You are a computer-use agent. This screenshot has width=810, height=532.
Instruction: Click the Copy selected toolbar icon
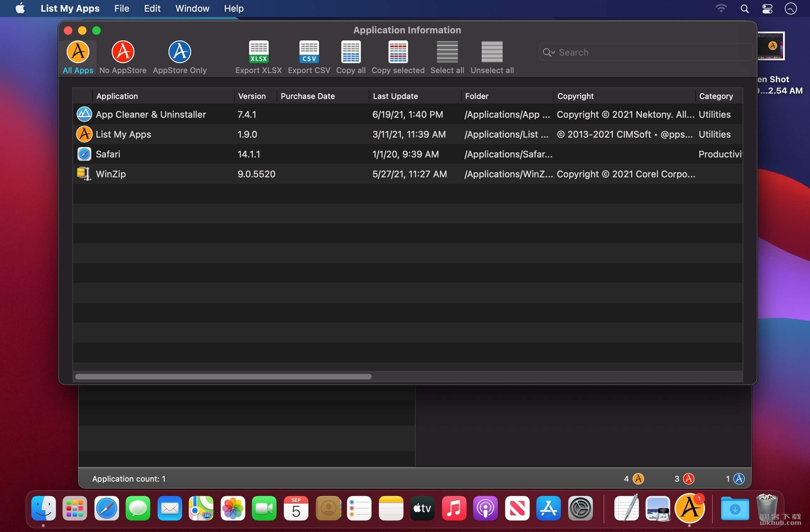[x=398, y=52]
